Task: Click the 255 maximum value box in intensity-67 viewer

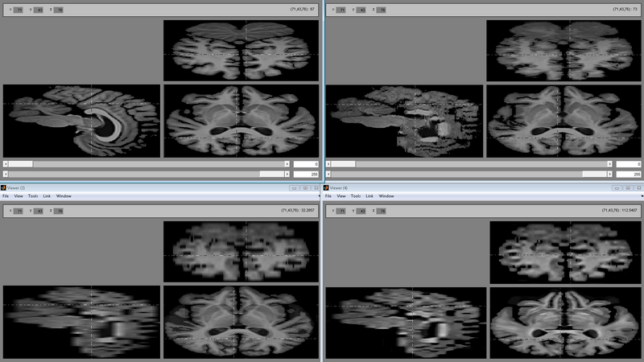Action: coord(306,174)
